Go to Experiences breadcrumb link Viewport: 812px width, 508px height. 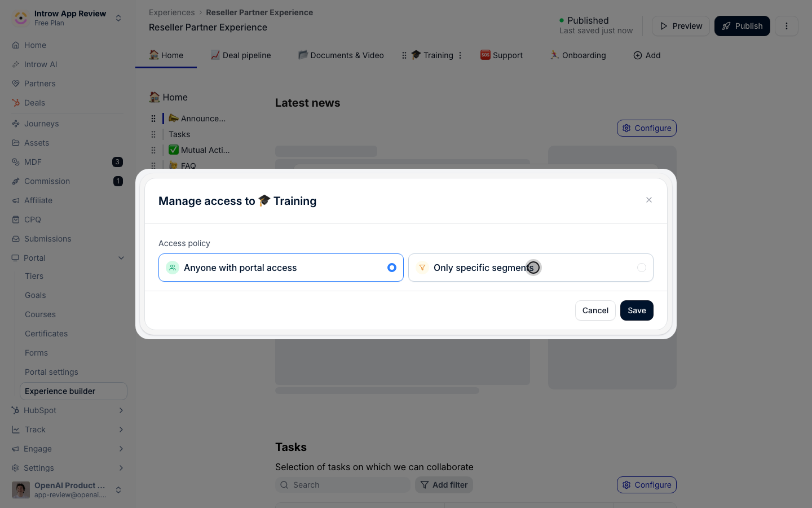(x=171, y=12)
